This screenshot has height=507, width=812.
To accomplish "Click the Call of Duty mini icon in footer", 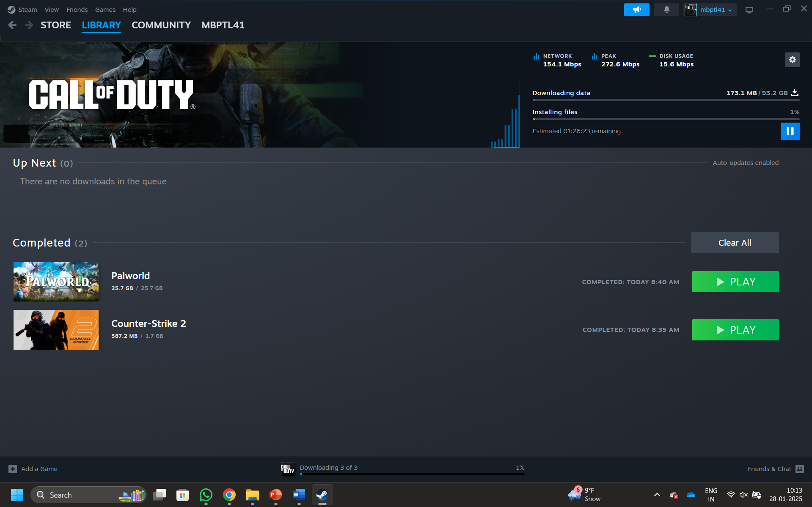I will pos(288,469).
